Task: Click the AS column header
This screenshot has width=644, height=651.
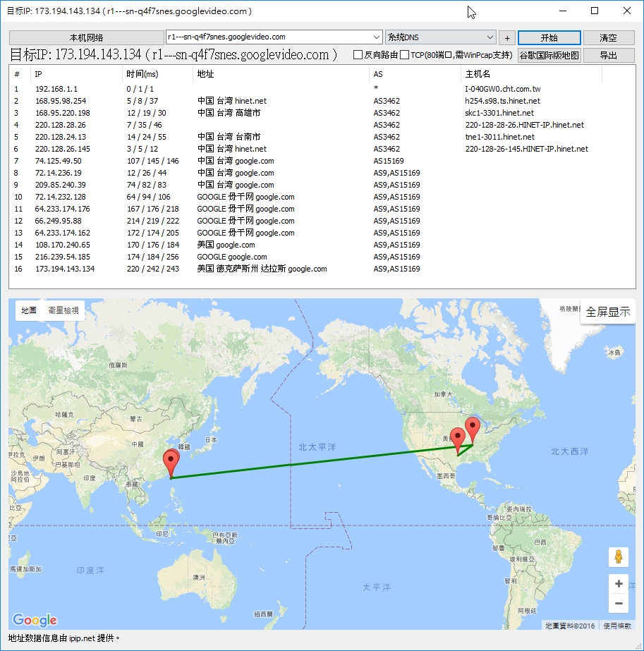Action: pyautogui.click(x=415, y=74)
